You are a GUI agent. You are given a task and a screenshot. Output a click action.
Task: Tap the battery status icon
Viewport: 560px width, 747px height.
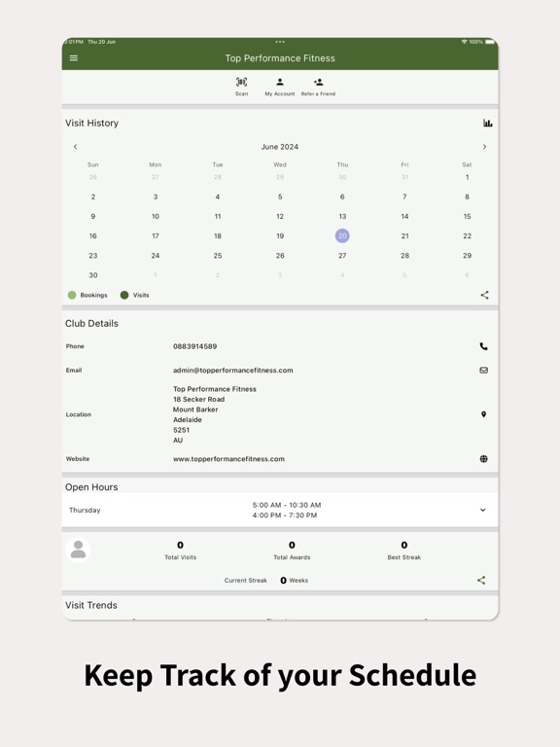tap(490, 42)
